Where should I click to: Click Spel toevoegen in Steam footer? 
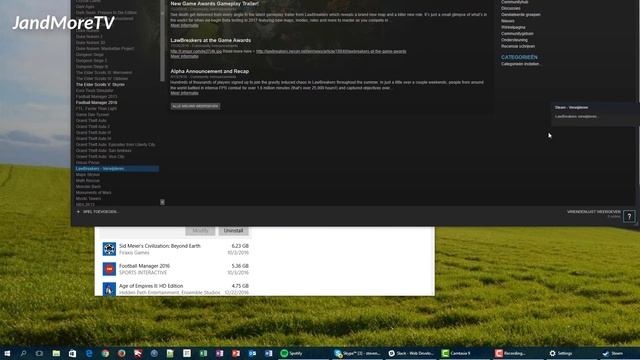pos(100,212)
